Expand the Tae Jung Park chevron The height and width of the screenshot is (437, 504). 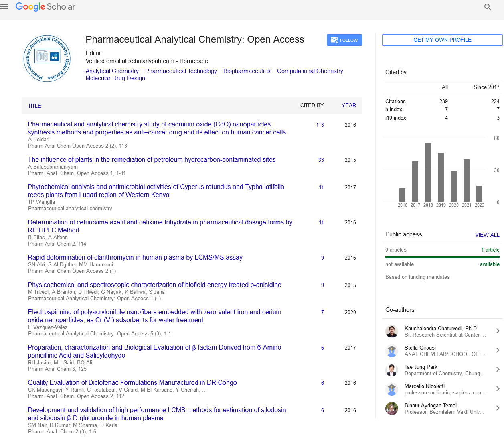click(498, 370)
